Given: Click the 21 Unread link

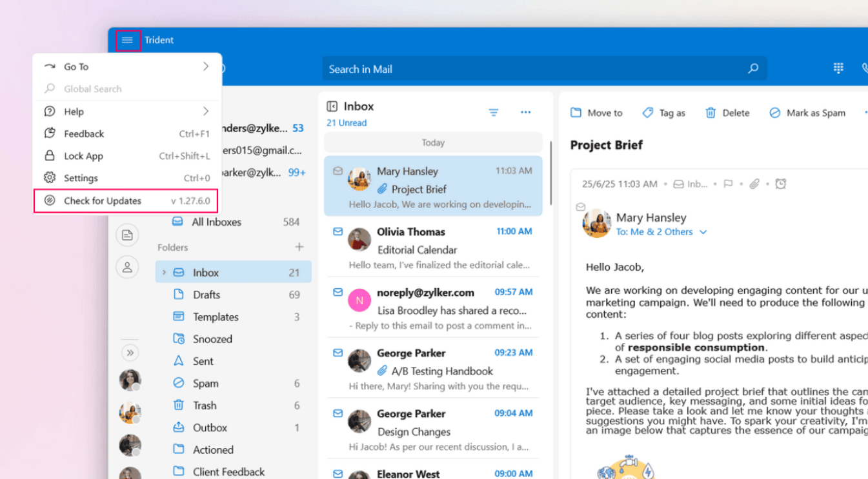Looking at the screenshot, I should (347, 123).
